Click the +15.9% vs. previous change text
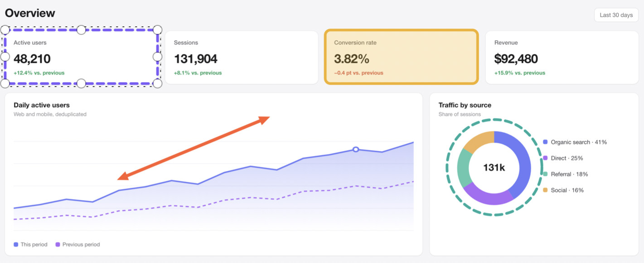Screen dimensions: 644x263 (520, 73)
